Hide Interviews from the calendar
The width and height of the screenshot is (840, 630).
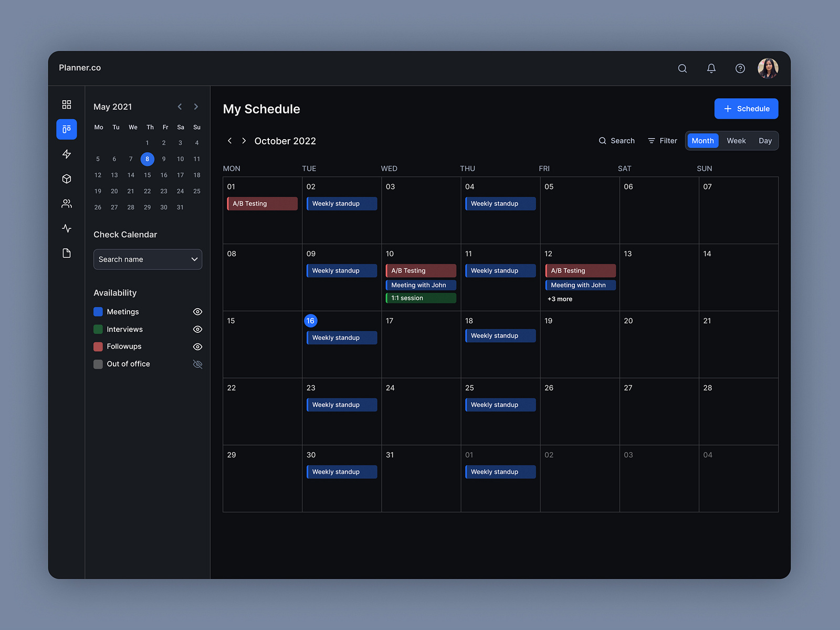[x=197, y=329]
